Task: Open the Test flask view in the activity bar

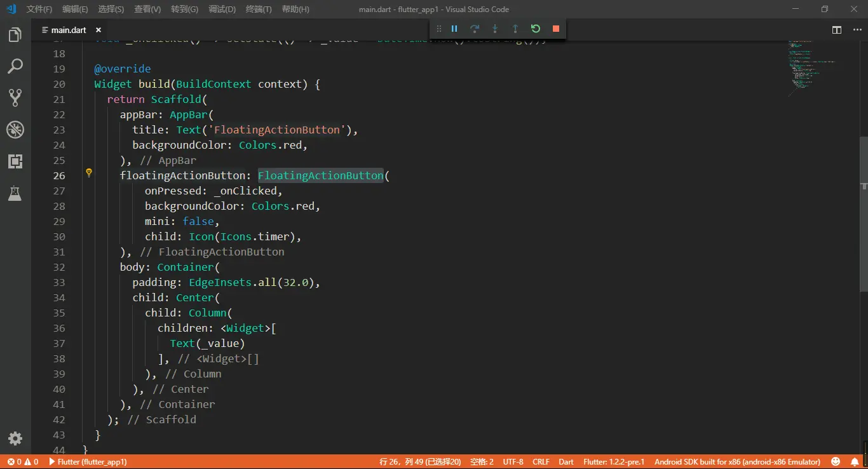Action: pyautogui.click(x=15, y=194)
